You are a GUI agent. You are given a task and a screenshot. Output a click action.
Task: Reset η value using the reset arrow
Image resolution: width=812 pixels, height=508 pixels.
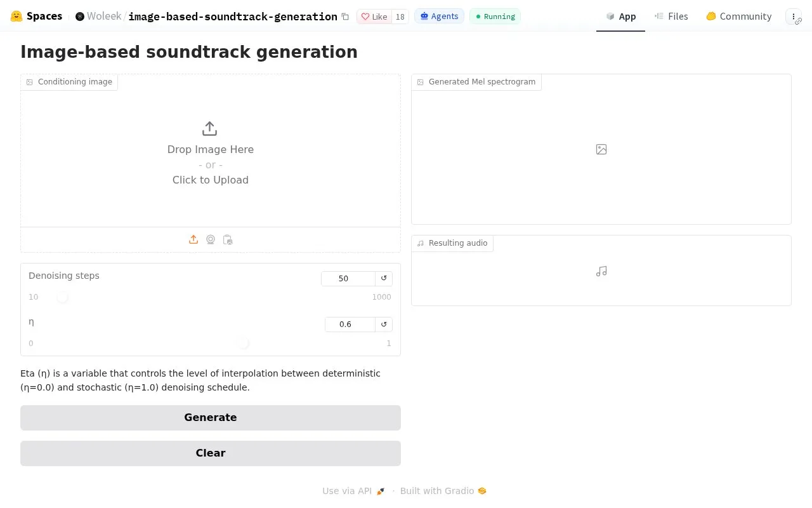384,324
